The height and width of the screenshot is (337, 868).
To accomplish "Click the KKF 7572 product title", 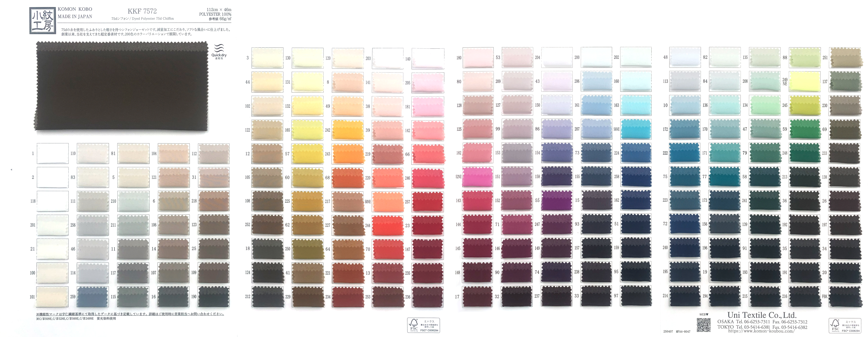I will tap(142, 11).
